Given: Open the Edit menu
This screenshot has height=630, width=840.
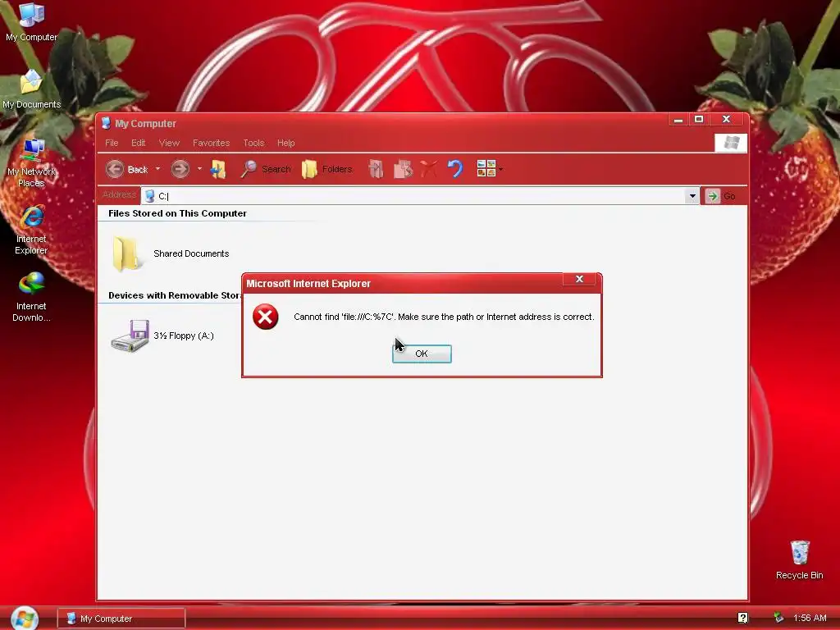Looking at the screenshot, I should [138, 143].
